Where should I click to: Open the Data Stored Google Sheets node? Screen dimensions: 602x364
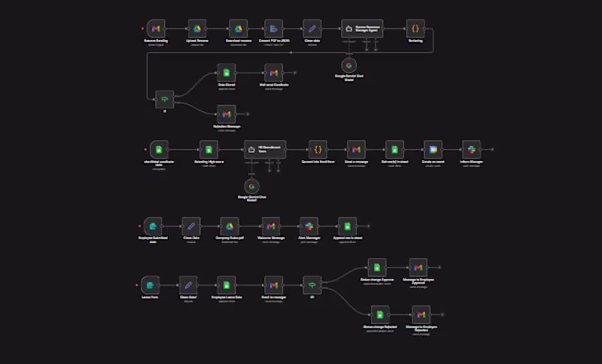[x=227, y=73]
